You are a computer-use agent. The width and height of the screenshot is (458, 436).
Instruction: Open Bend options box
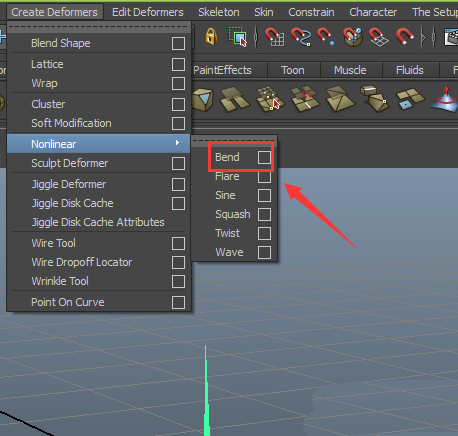coord(264,157)
